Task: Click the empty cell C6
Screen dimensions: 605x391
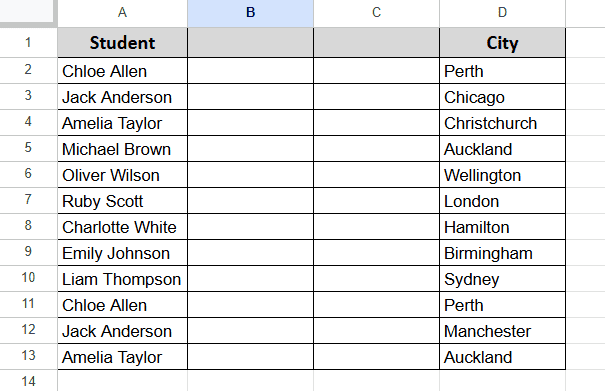Action: pos(376,175)
